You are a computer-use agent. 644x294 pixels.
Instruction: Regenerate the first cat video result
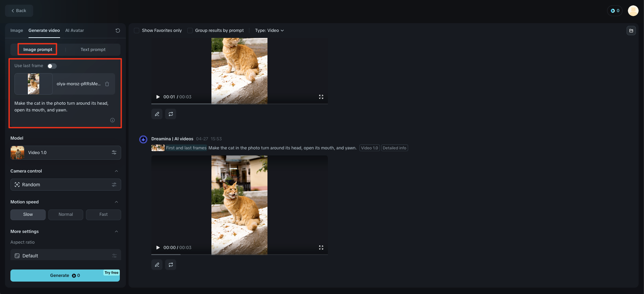[171, 114]
